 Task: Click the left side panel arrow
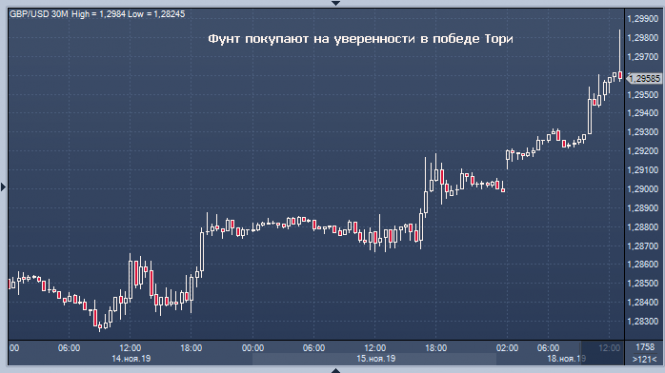[3, 187]
